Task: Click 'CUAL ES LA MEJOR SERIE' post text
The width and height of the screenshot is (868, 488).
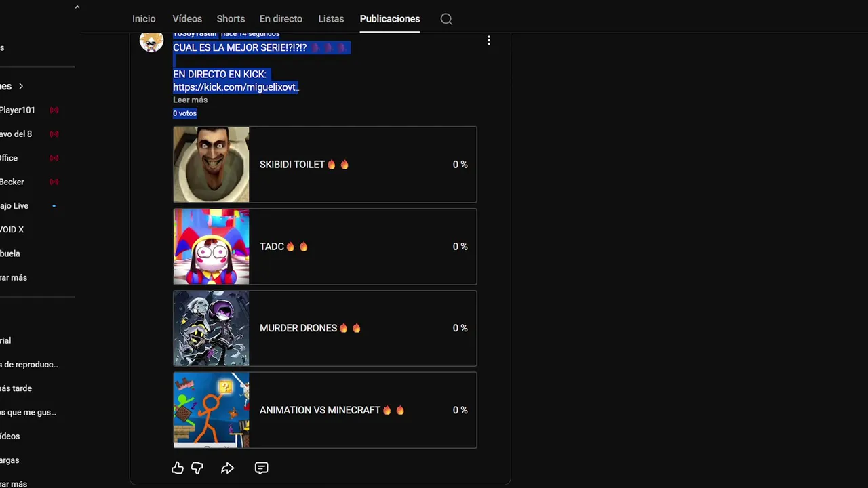Action: [x=239, y=48]
